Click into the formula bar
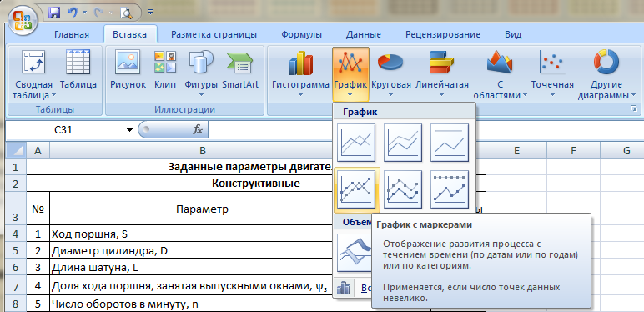Viewport: 644px width, 312px height. coord(425,130)
